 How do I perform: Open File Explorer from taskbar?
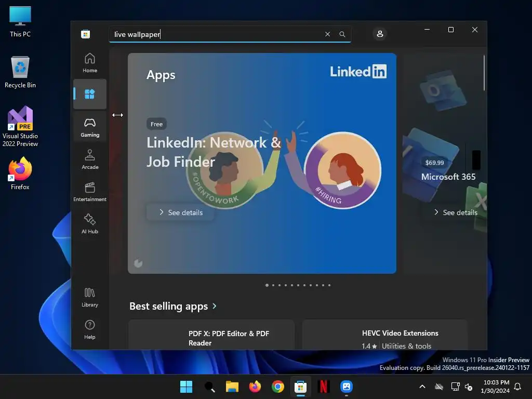[x=232, y=387]
